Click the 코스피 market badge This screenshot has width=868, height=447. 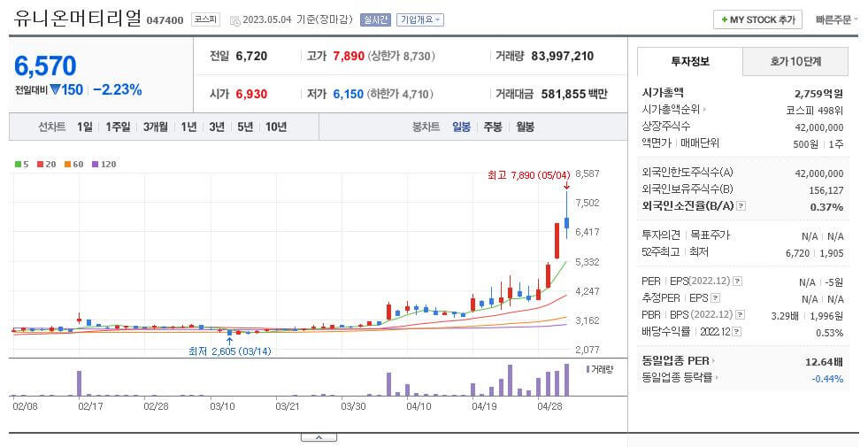coord(205,19)
